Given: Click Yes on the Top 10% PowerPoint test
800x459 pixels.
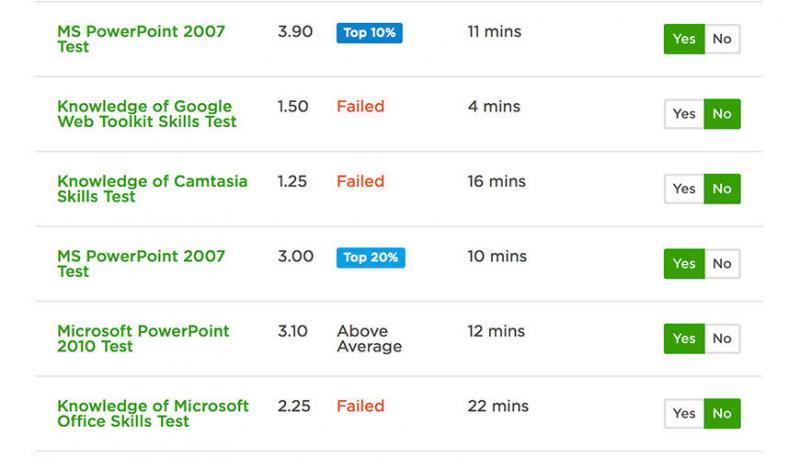Looking at the screenshot, I should tap(684, 39).
